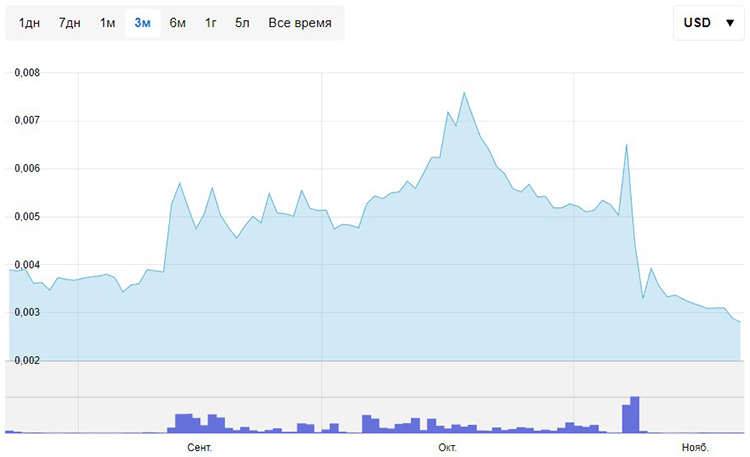The image size is (750, 457).
Task: Select the 5л time range tab
Action: point(242,23)
